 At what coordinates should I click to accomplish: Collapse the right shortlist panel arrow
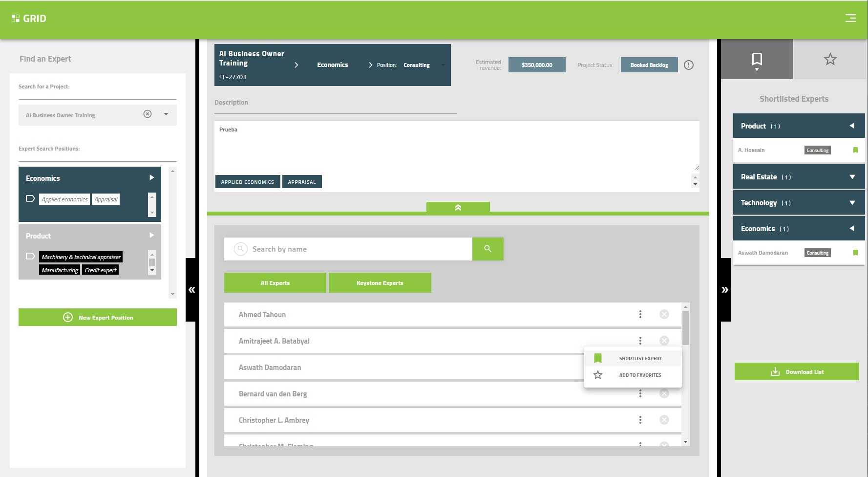725,290
